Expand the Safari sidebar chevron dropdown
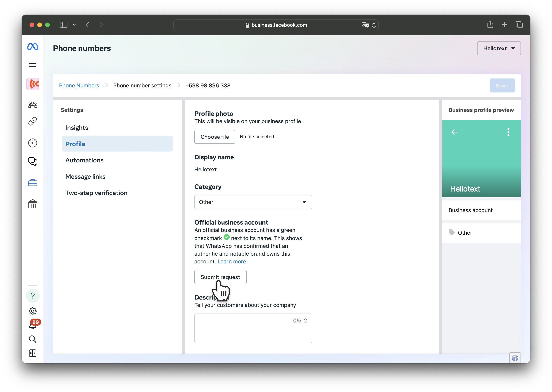The height and width of the screenshot is (392, 552). (x=74, y=25)
